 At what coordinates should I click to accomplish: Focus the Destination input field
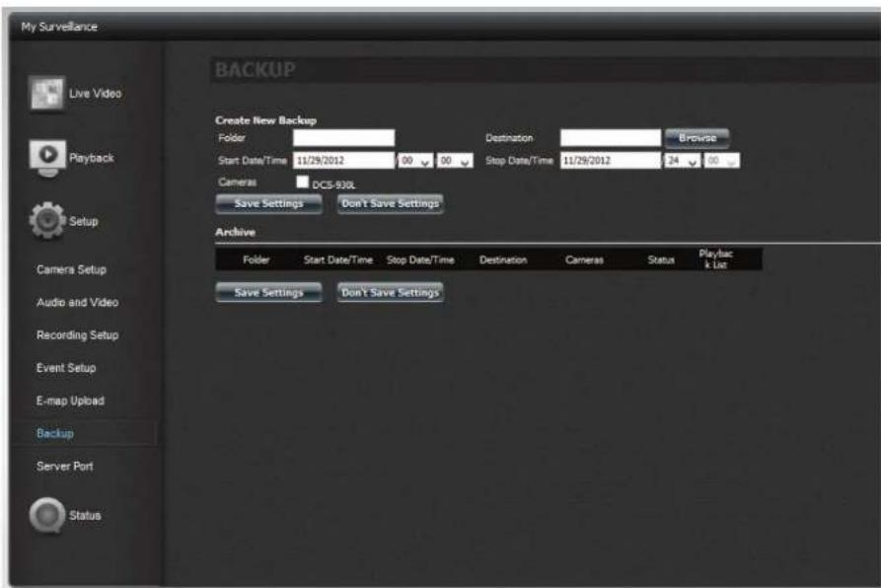(611, 137)
